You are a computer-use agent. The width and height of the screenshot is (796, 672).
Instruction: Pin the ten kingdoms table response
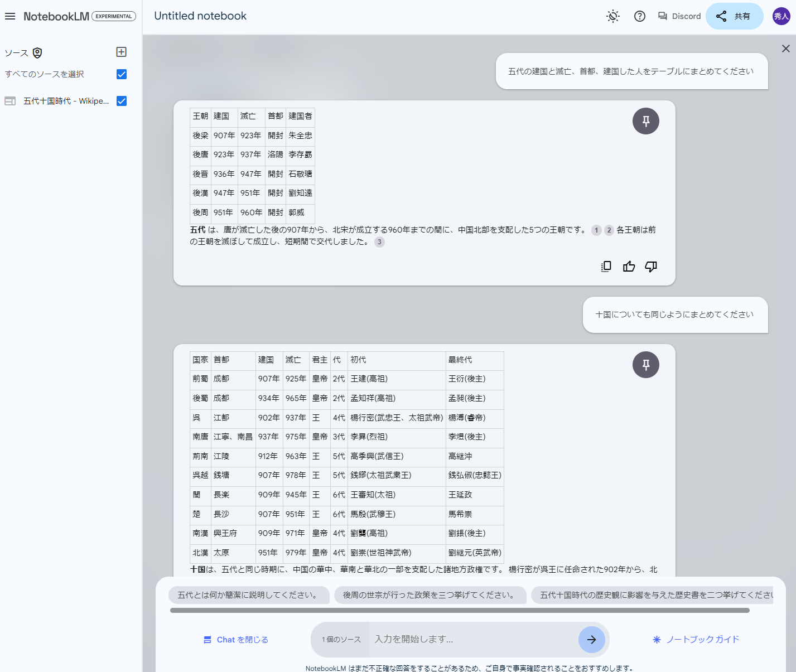point(645,365)
